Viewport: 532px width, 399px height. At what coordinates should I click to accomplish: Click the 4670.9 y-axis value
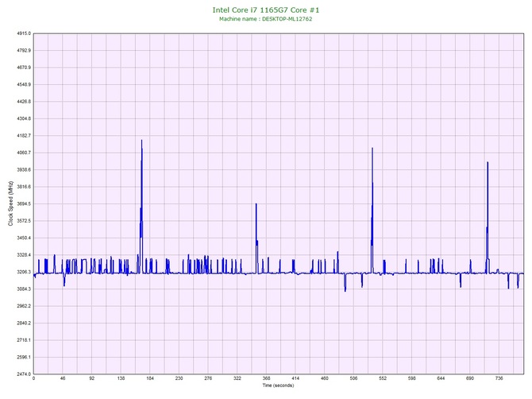click(x=24, y=68)
